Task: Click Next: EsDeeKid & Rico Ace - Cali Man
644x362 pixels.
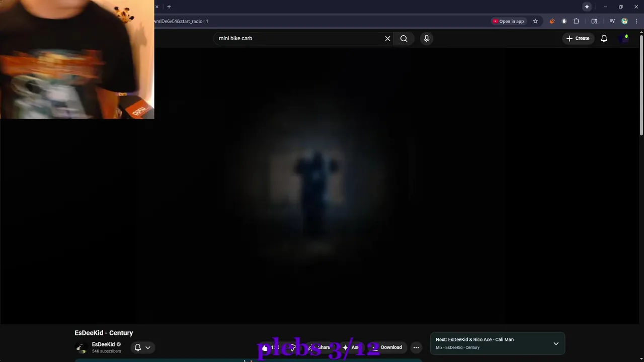Action: [474, 339]
